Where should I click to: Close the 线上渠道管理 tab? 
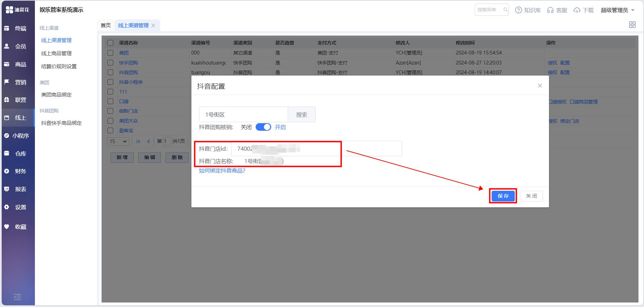point(153,26)
